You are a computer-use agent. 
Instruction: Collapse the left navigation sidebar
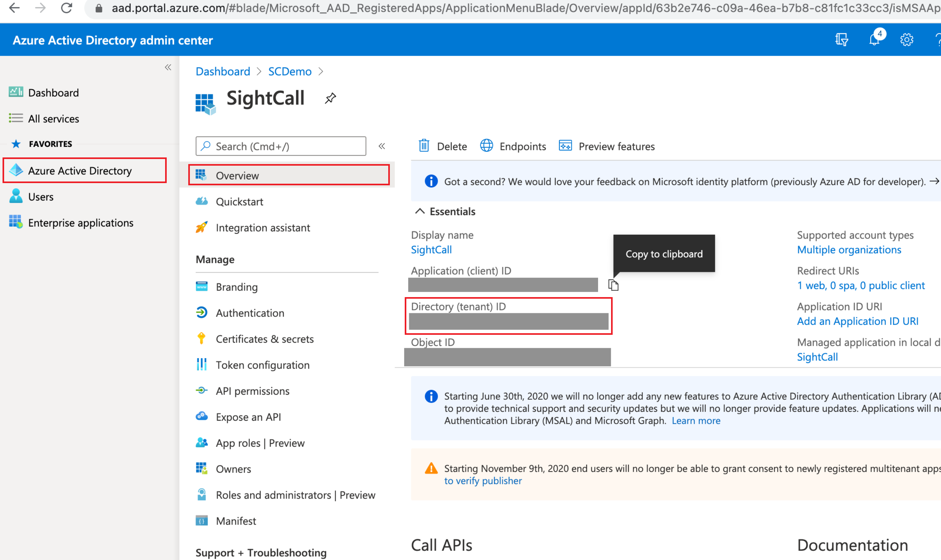tap(168, 67)
